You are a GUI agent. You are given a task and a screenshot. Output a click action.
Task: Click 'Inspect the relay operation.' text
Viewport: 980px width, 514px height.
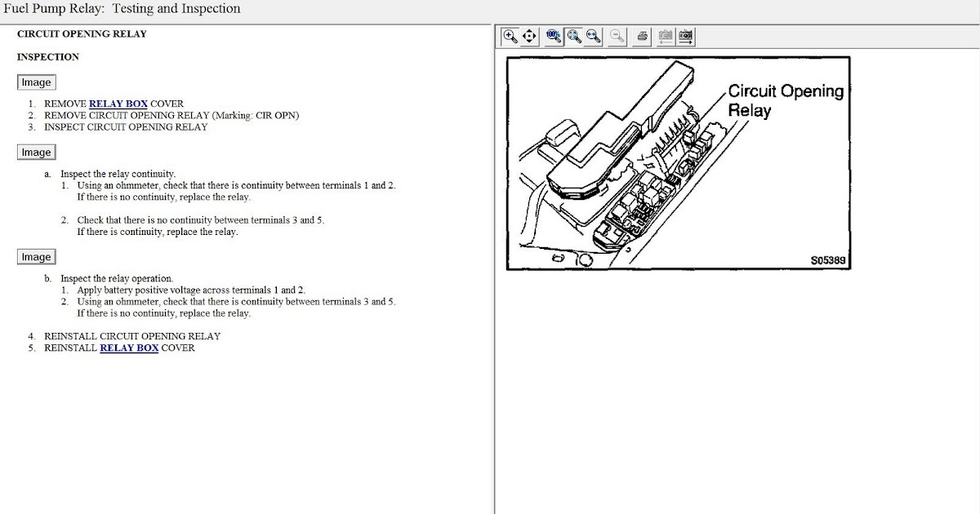117,278
